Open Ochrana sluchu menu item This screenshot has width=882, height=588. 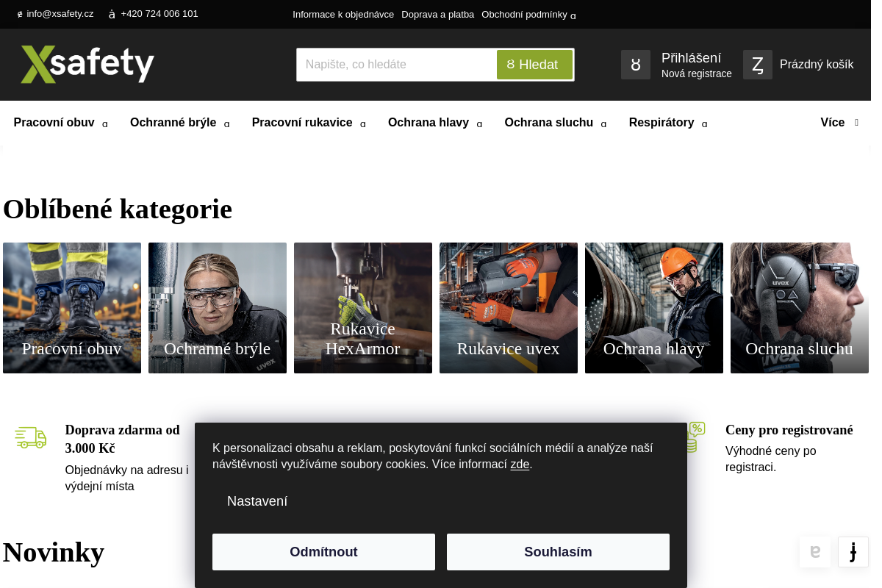tap(549, 123)
